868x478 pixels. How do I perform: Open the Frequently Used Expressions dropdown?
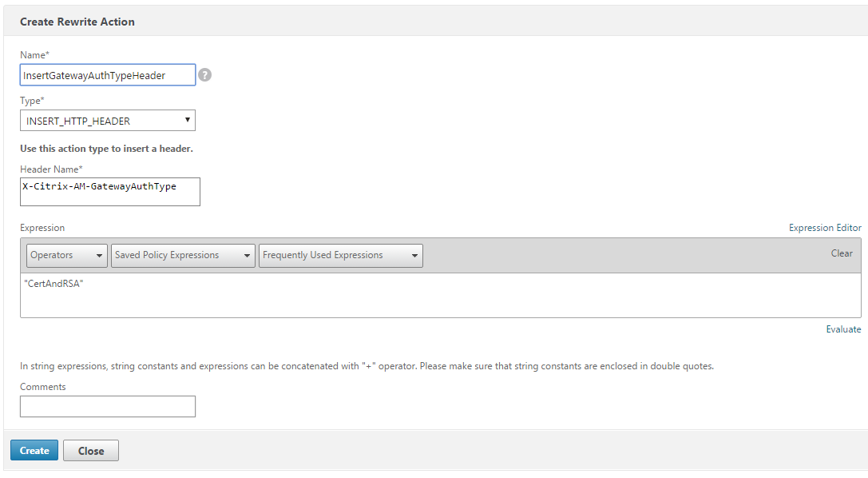340,256
